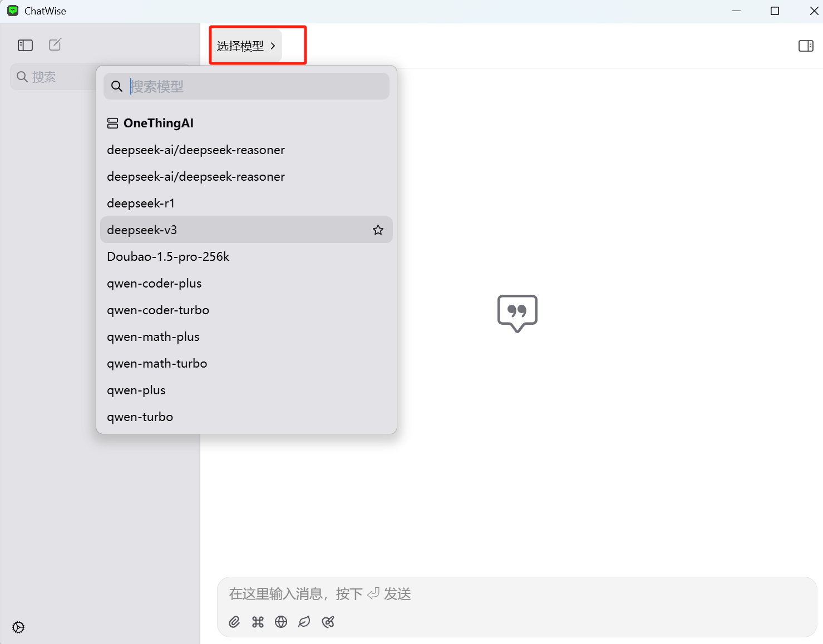Close the ChatWise window
823x644 pixels.
click(x=814, y=11)
